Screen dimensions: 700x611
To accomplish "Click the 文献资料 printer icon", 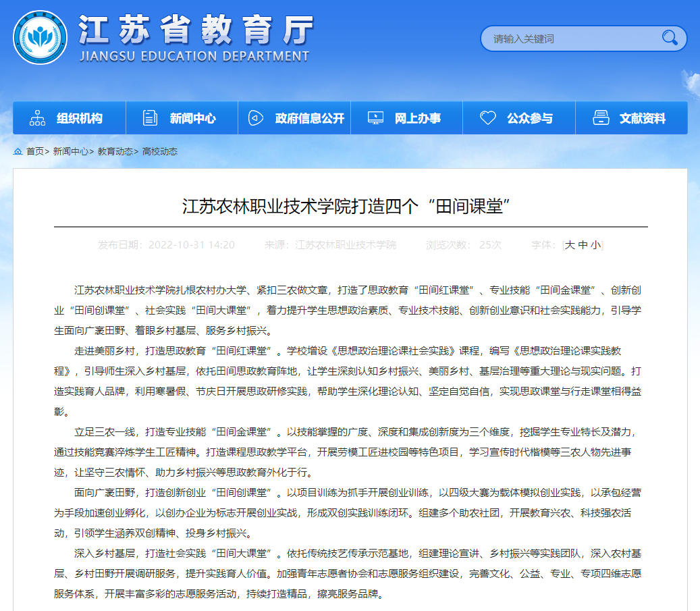I will click(x=600, y=118).
